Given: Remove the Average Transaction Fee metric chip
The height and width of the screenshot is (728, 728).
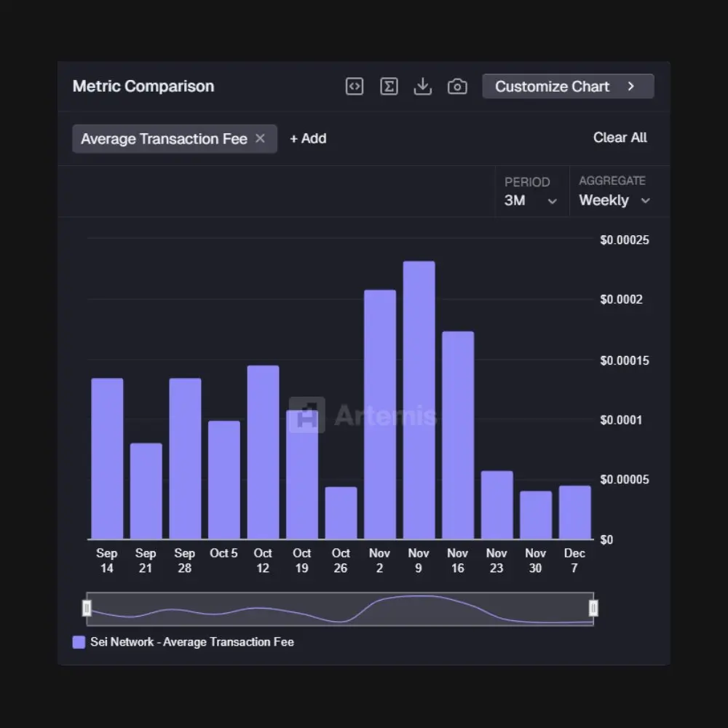Looking at the screenshot, I should tap(260, 138).
